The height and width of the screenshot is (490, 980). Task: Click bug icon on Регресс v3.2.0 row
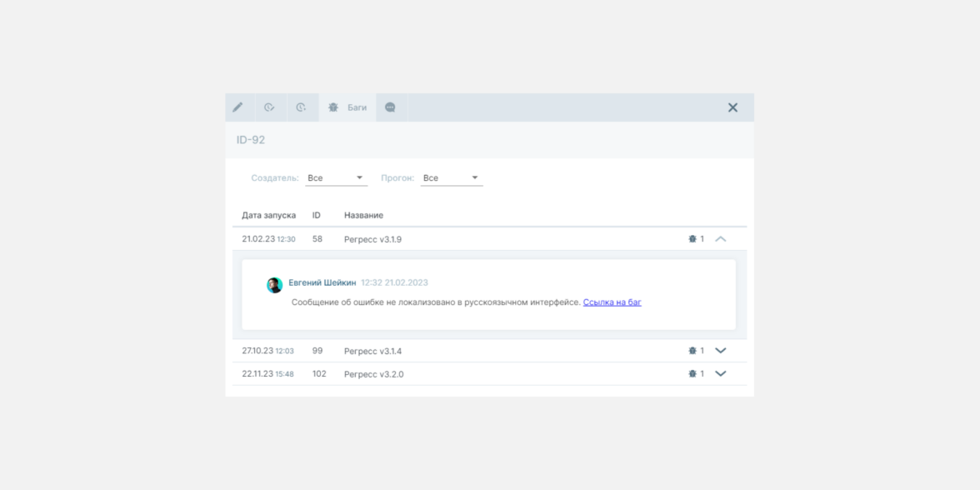(692, 374)
